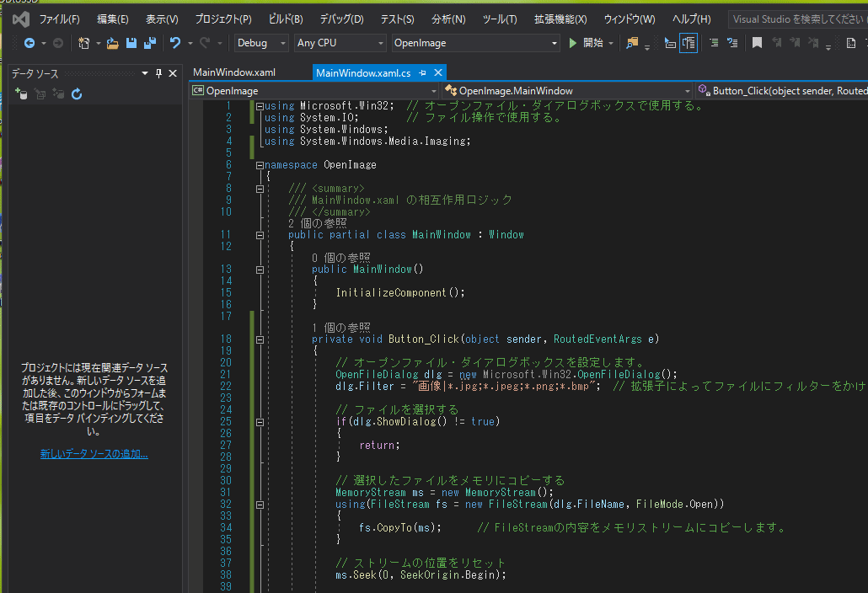
Task: Collapse the MainWindow constructor block
Action: 260,270
